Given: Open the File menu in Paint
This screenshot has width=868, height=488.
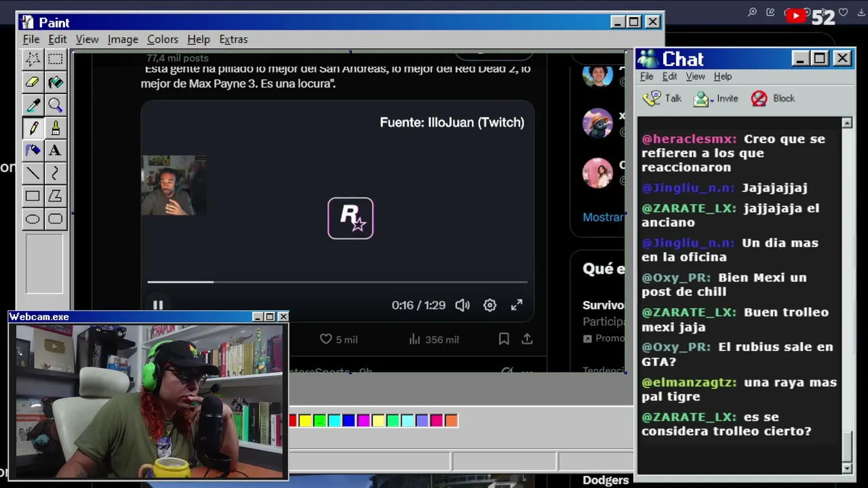Looking at the screenshot, I should click(31, 39).
